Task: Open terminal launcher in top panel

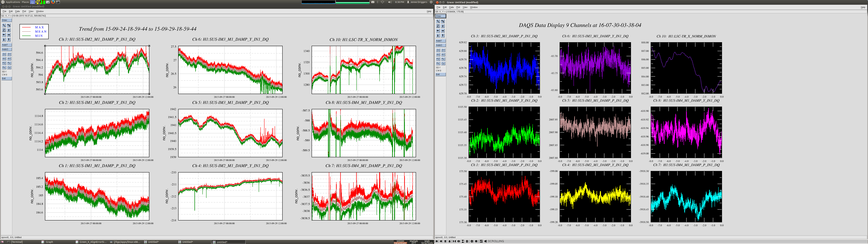Action: point(58,2)
